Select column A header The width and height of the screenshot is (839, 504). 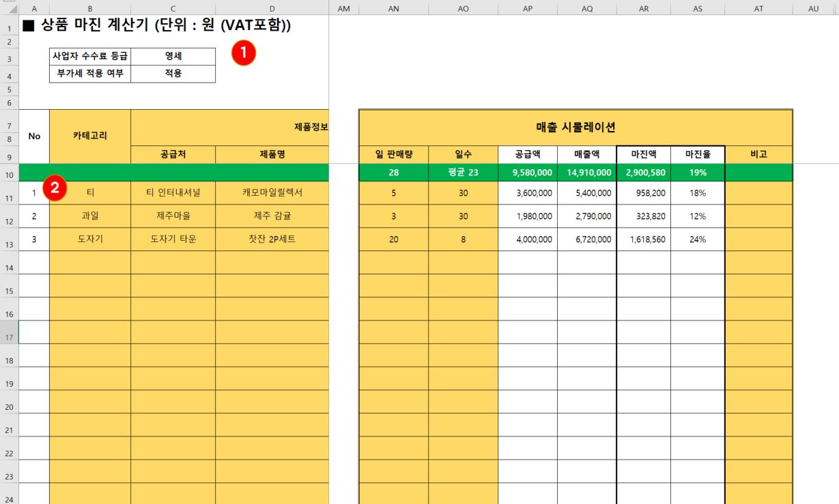tap(34, 8)
